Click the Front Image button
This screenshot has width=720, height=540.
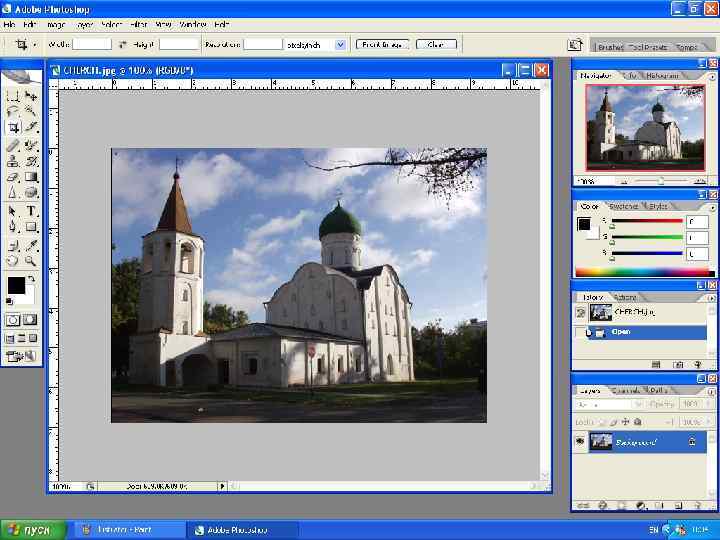pos(382,45)
